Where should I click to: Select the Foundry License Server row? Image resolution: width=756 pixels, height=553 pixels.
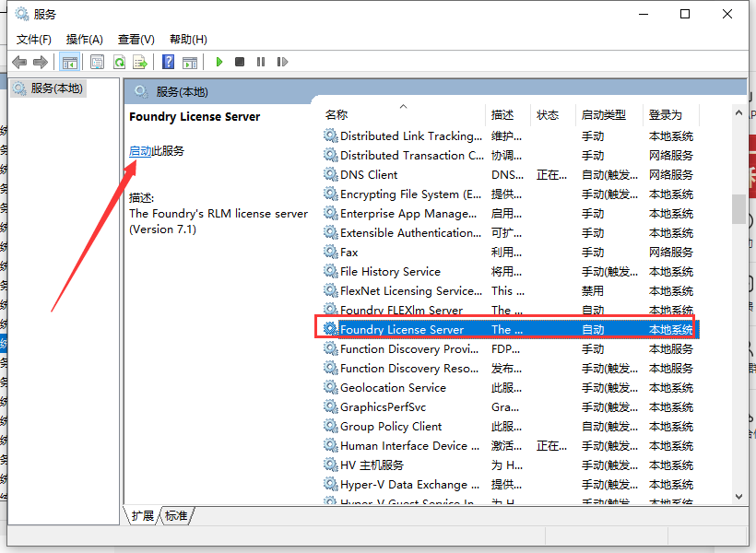pos(510,329)
